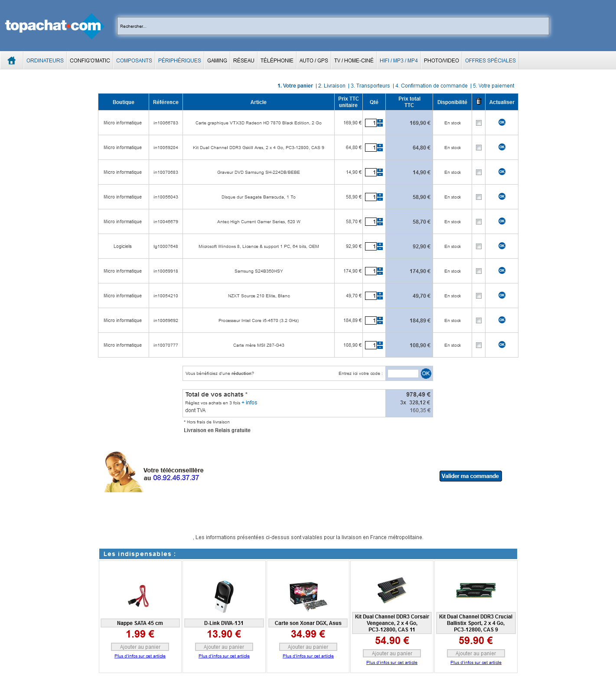Click the Rechercher search field
616x696 pixels.
pyautogui.click(x=332, y=26)
